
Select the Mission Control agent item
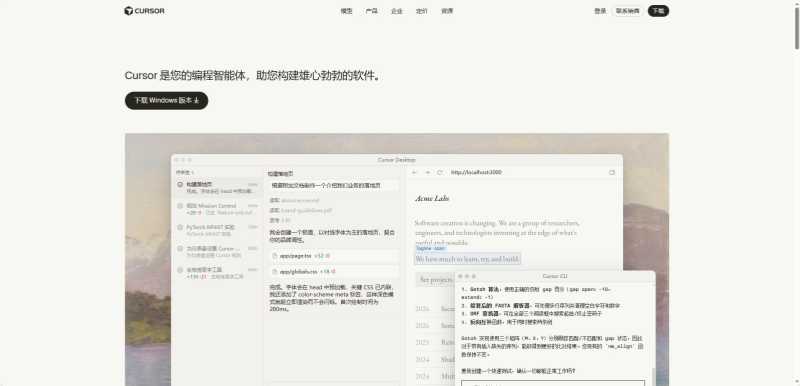click(x=217, y=209)
